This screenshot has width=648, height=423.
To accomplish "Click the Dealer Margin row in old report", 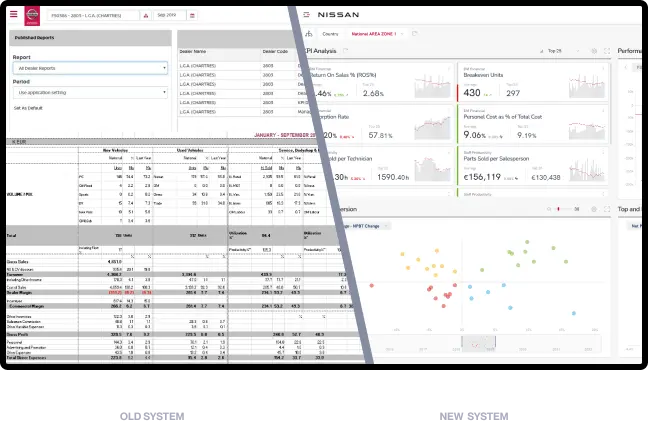I will (x=178, y=292).
